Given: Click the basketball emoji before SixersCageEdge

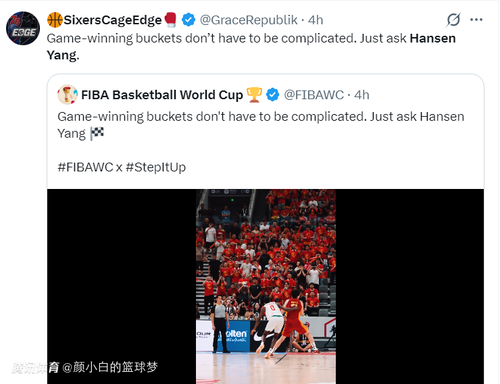Looking at the screenshot, I should [55, 20].
